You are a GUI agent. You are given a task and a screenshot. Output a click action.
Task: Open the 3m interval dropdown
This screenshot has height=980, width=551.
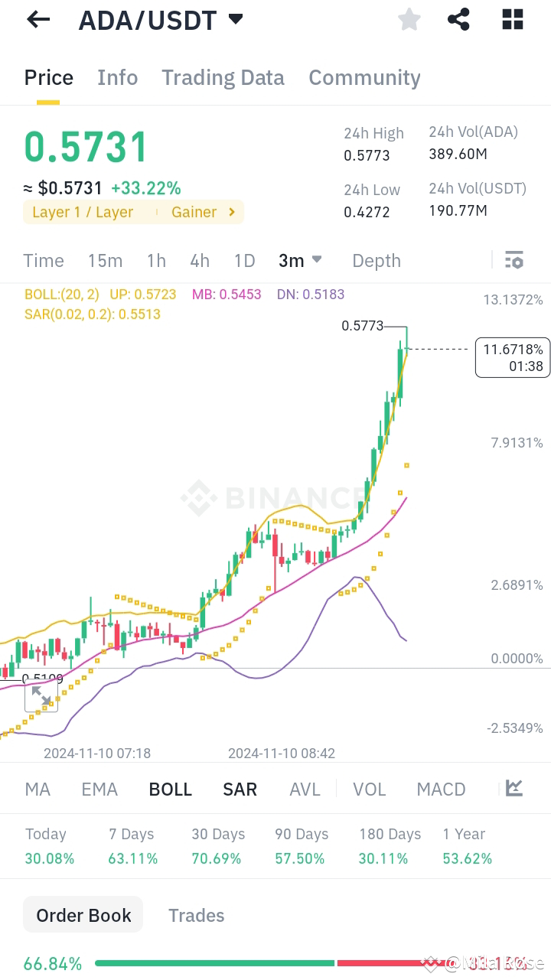[x=300, y=260]
